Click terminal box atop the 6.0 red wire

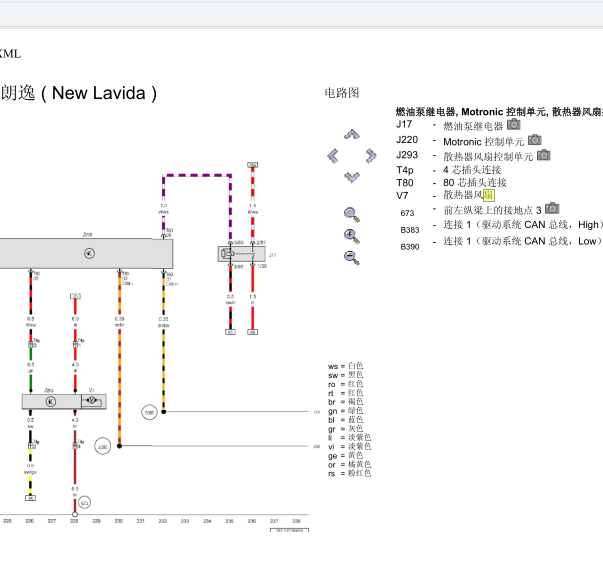[75, 297]
